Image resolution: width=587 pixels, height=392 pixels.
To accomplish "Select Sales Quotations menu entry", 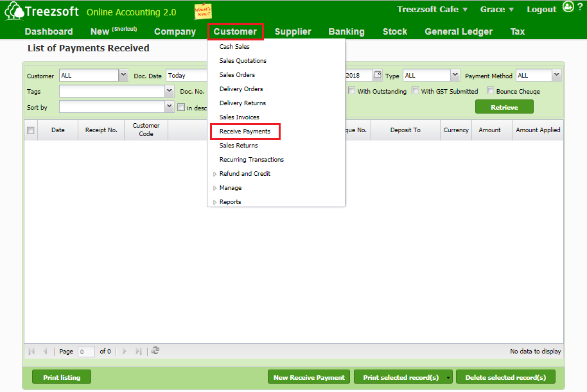I will (243, 60).
